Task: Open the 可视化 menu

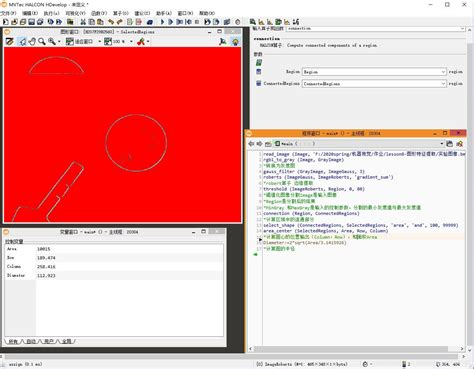Action: [75, 13]
